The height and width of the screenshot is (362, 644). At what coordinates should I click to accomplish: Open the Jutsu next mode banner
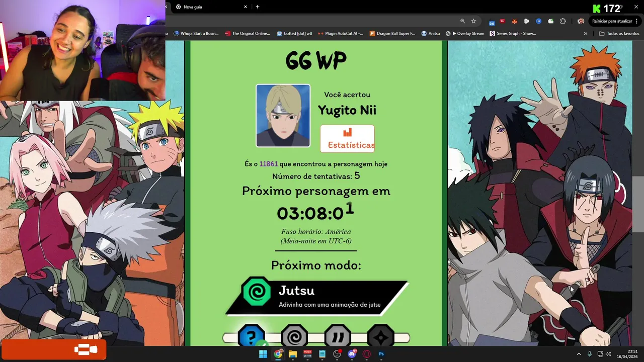tap(317, 297)
